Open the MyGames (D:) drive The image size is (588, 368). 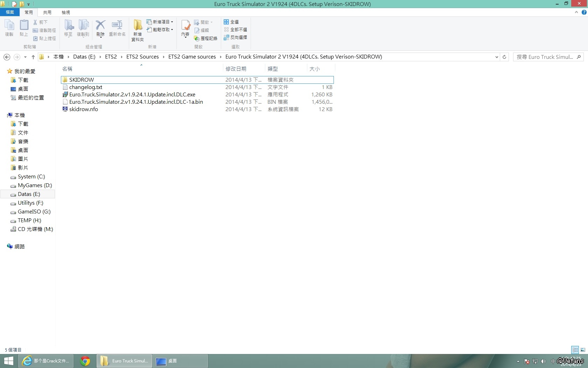click(31, 185)
